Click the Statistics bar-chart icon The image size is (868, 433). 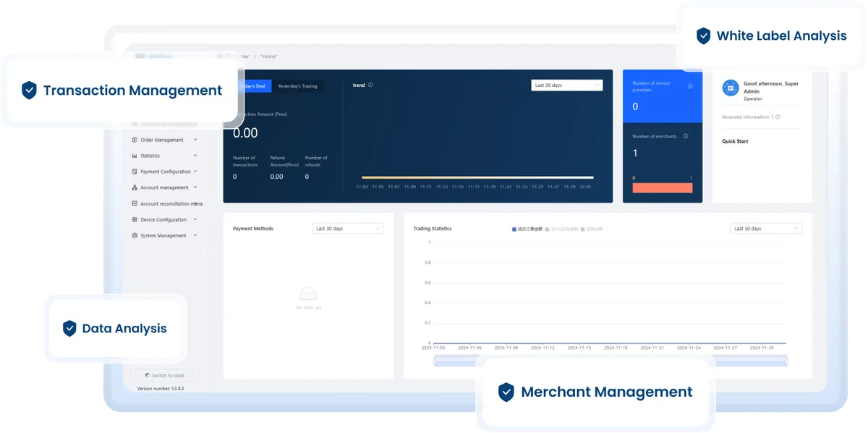click(x=135, y=156)
